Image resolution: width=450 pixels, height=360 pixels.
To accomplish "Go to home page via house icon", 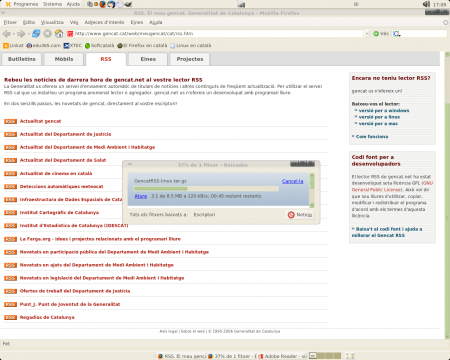I will [x=59, y=34].
